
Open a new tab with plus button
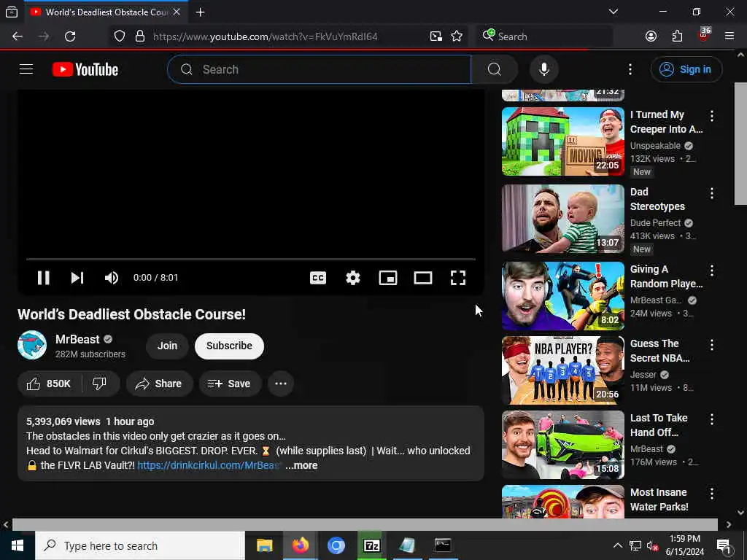(201, 12)
